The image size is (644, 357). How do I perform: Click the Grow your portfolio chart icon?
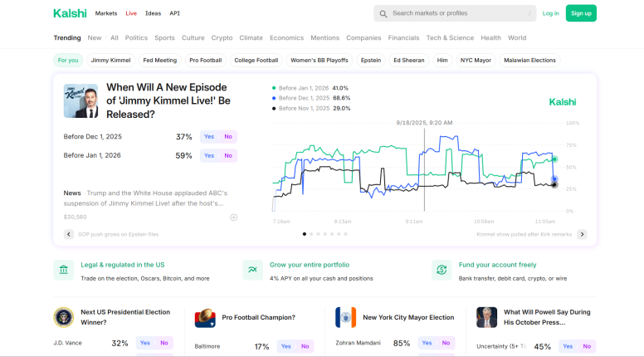[x=252, y=270]
